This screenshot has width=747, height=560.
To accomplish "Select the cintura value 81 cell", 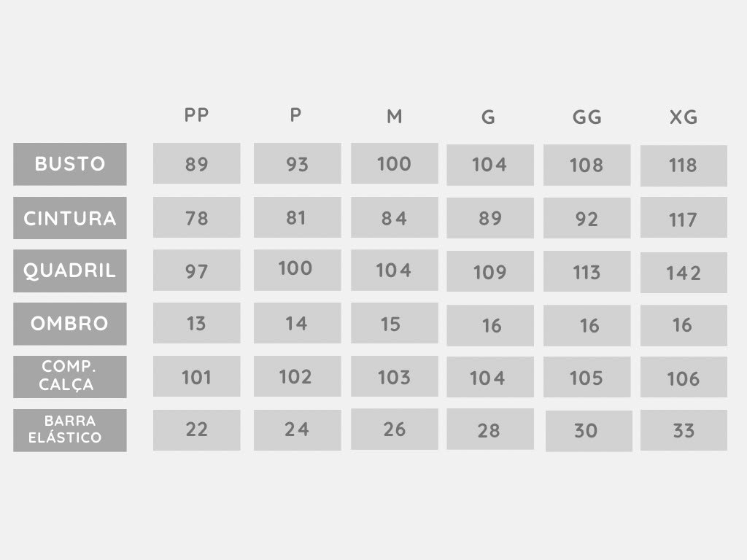I will tap(298, 217).
